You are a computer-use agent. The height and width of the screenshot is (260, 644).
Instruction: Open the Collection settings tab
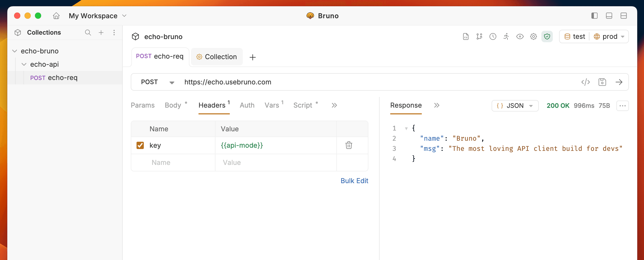coord(216,57)
